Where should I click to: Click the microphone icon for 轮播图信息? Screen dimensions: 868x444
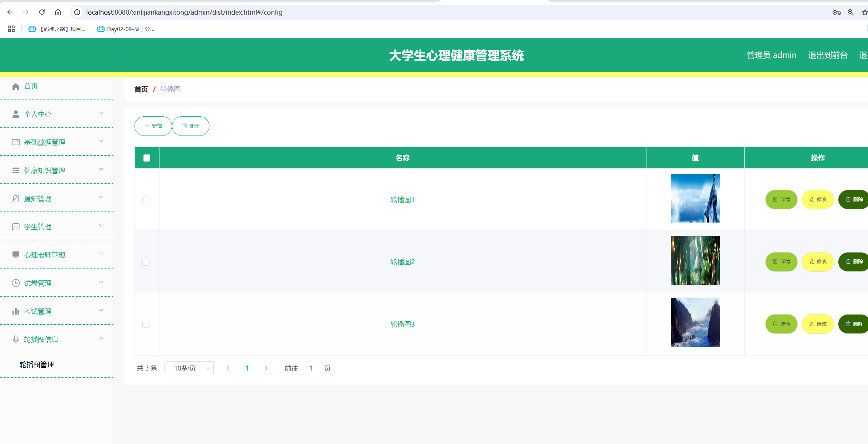coord(16,340)
